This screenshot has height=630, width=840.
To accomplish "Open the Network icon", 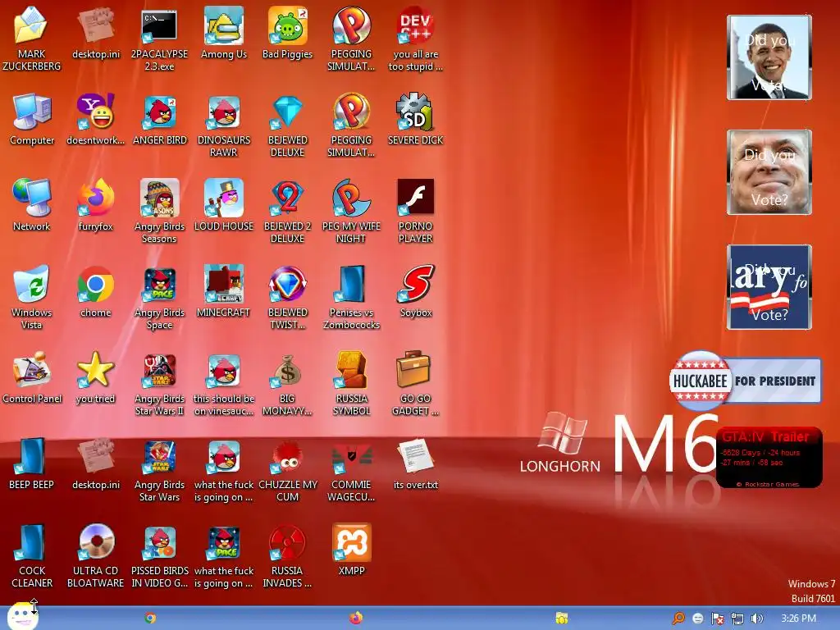I will [32, 198].
